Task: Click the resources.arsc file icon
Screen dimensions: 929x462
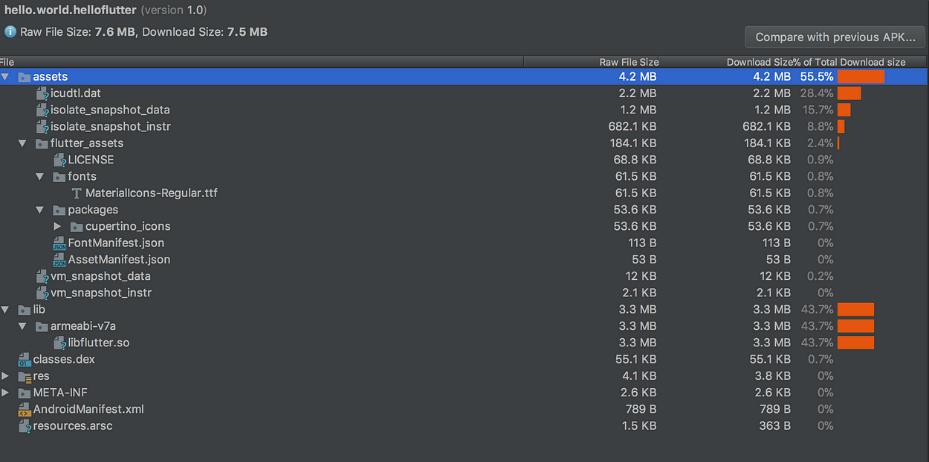Action: [24, 426]
